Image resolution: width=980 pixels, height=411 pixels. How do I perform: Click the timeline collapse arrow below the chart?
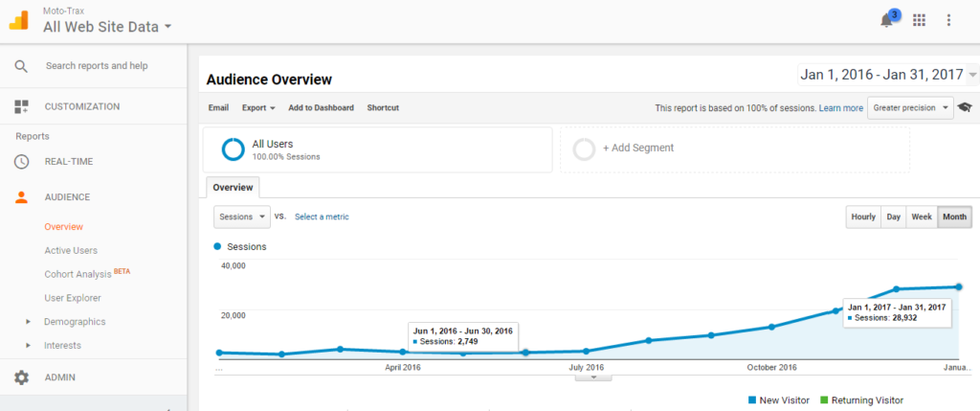coord(593,377)
